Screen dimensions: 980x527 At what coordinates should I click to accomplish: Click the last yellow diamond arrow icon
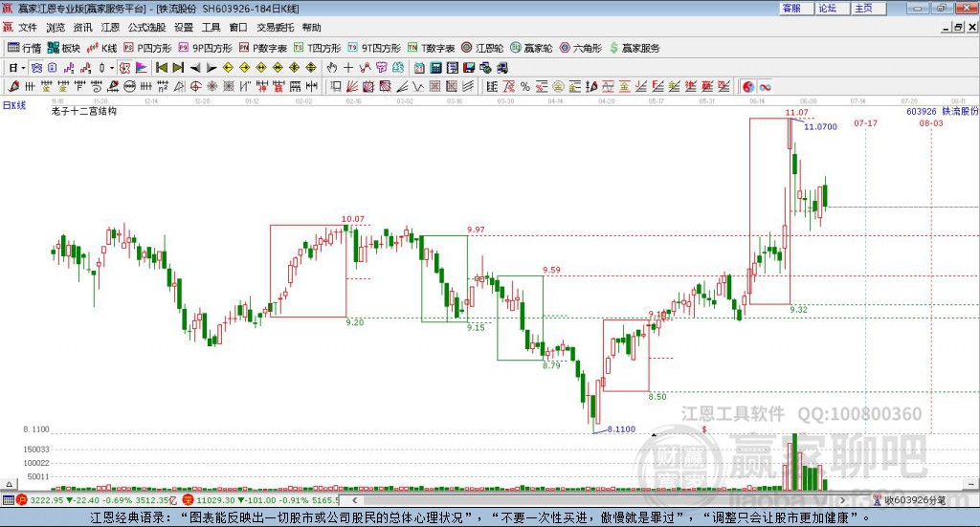click(x=311, y=68)
